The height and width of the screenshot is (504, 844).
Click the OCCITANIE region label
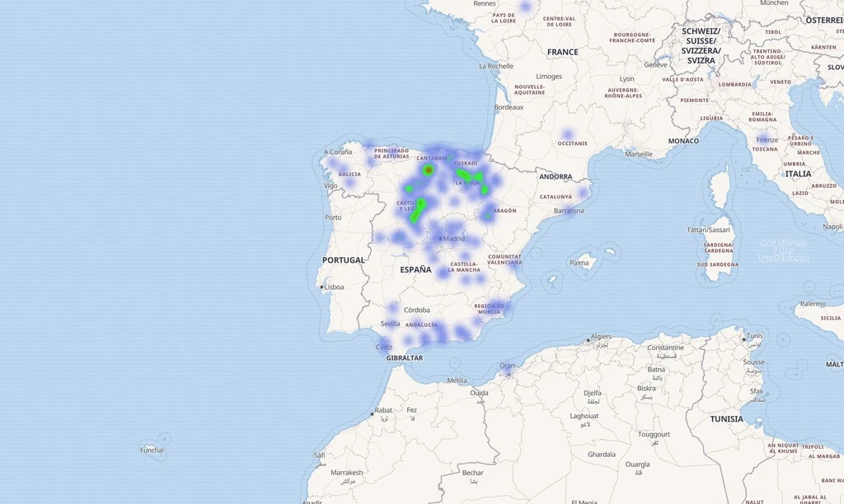(x=572, y=143)
